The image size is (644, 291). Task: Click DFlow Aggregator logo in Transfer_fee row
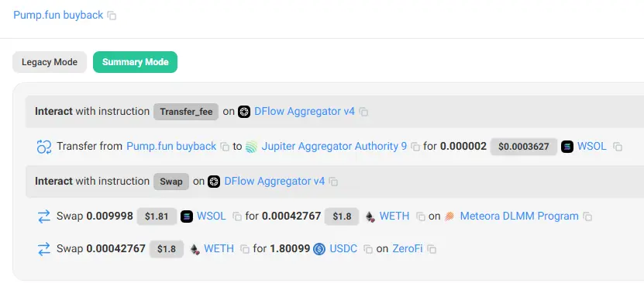coord(244,112)
